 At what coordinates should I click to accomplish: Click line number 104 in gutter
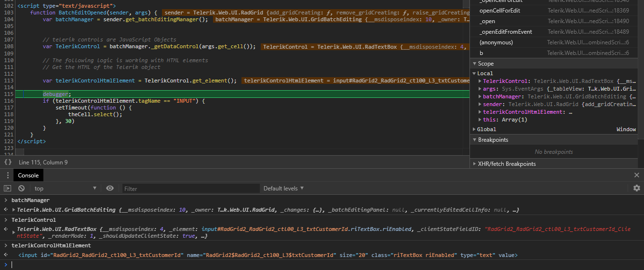click(8, 19)
